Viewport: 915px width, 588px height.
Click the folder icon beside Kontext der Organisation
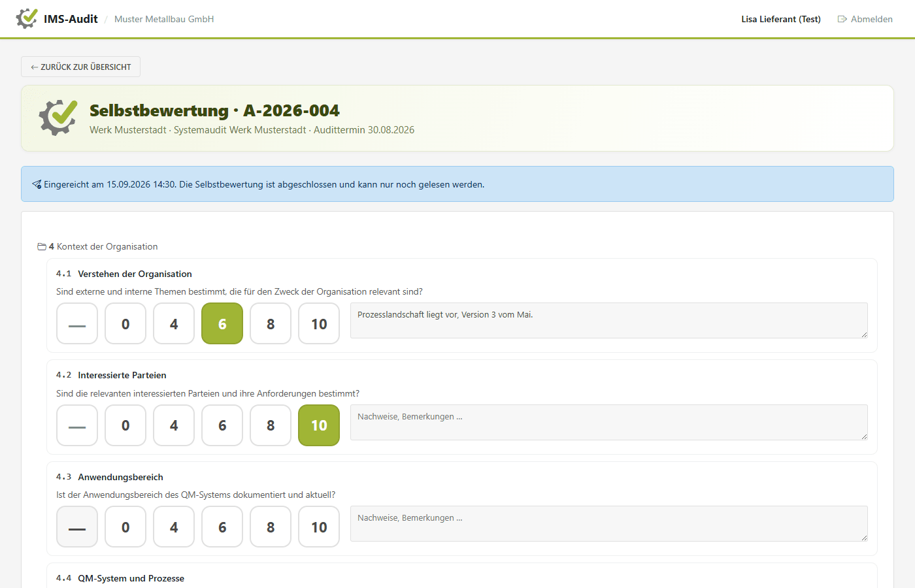pos(42,246)
